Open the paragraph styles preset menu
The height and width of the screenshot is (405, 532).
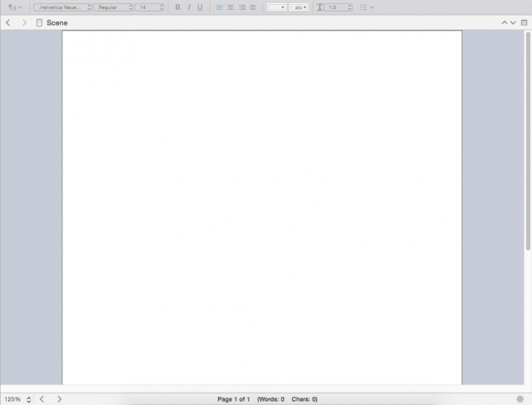pos(15,7)
